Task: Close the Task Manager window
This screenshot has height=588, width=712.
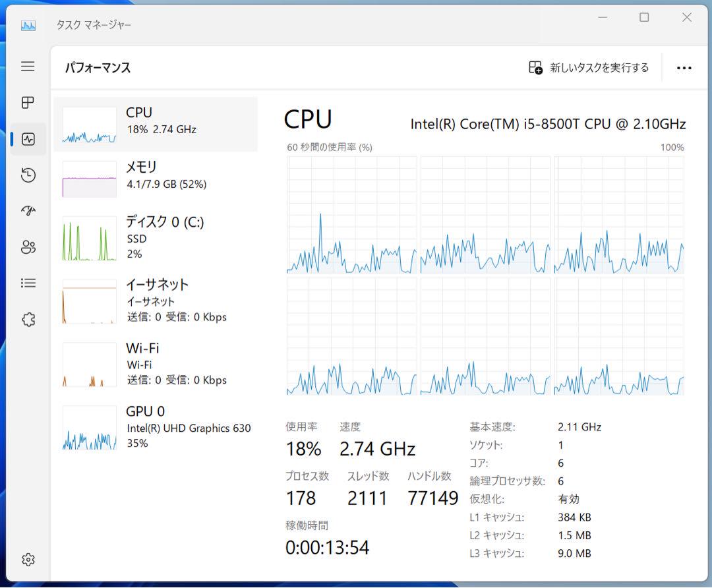Action: 686,17
